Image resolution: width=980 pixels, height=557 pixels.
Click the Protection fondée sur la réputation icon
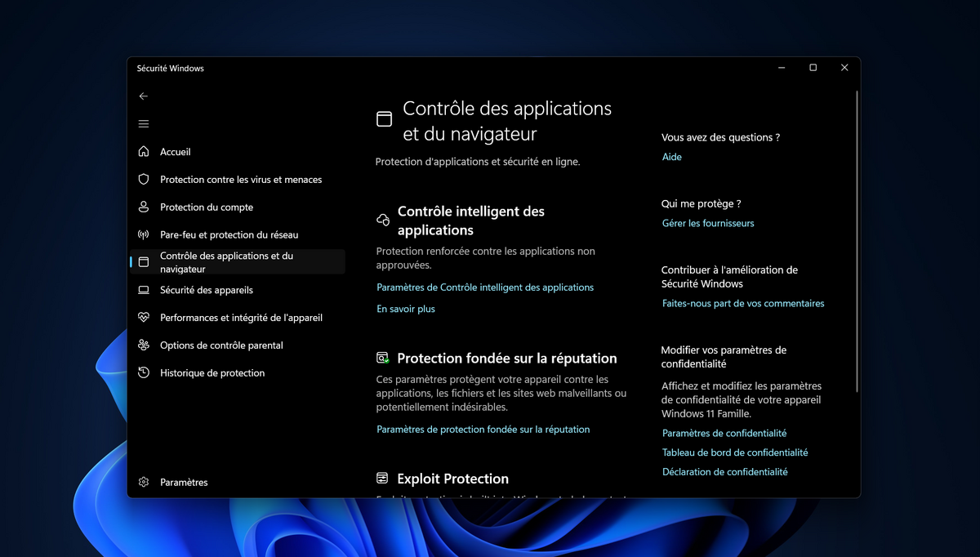click(x=381, y=357)
